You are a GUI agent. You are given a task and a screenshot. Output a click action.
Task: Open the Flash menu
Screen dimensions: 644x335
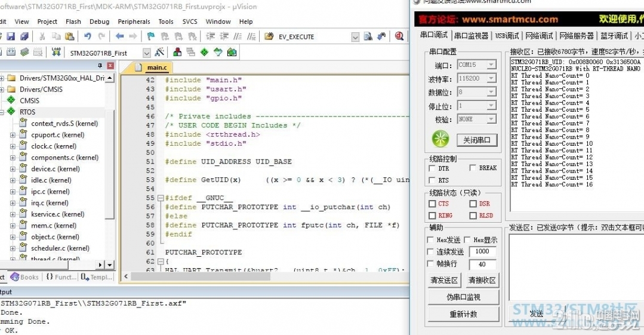[73, 21]
